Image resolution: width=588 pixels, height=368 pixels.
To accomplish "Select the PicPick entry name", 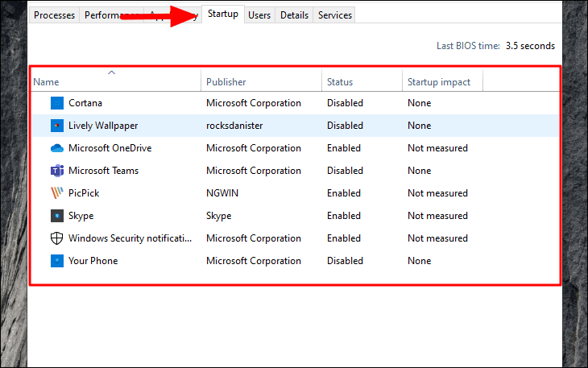I will (x=84, y=193).
